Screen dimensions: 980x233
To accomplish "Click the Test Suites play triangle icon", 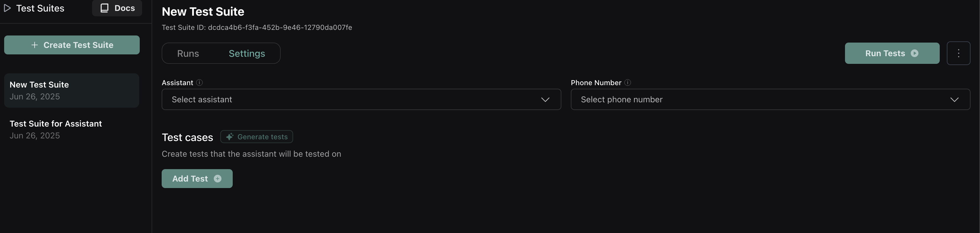I will [7, 8].
